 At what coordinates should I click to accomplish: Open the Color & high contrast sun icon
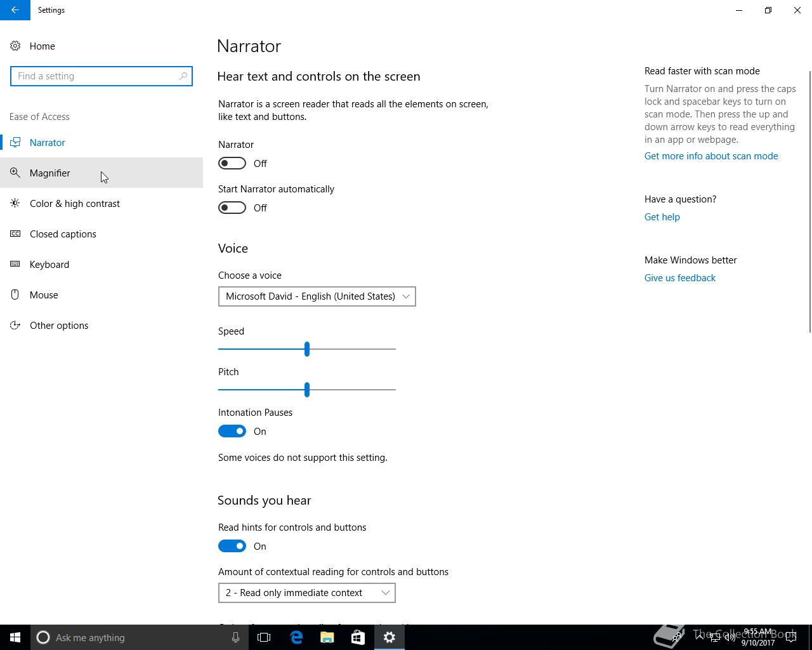pos(15,203)
